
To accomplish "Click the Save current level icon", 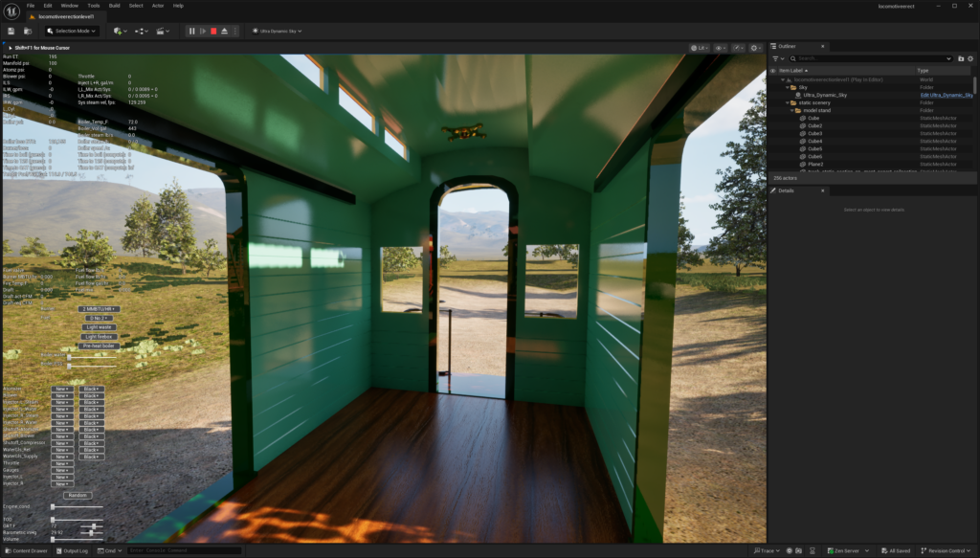I will (11, 31).
